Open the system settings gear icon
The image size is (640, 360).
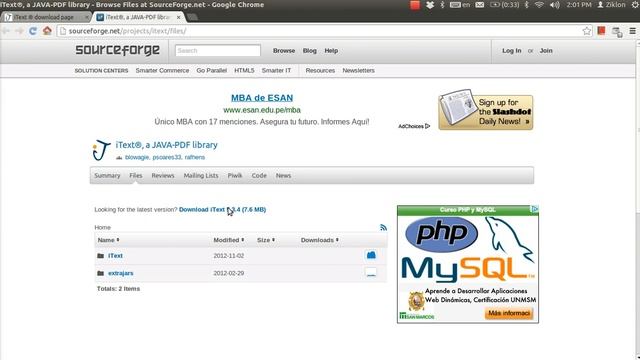(635, 5)
